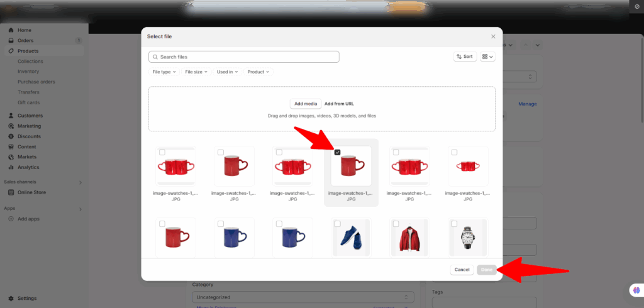Click the Home icon in sidebar
644x308 pixels.
pos(11,30)
